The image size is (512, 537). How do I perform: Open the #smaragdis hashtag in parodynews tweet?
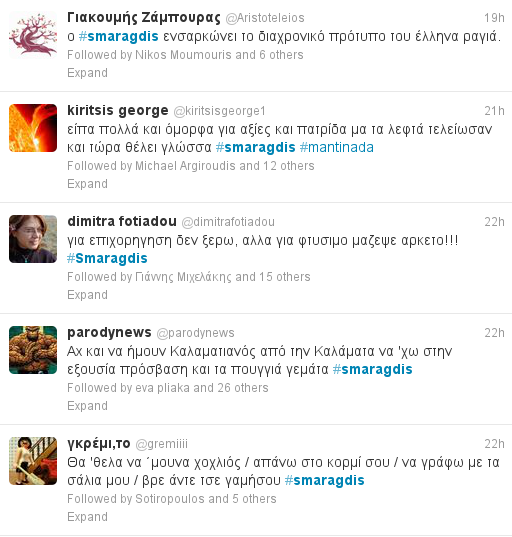pos(373,370)
